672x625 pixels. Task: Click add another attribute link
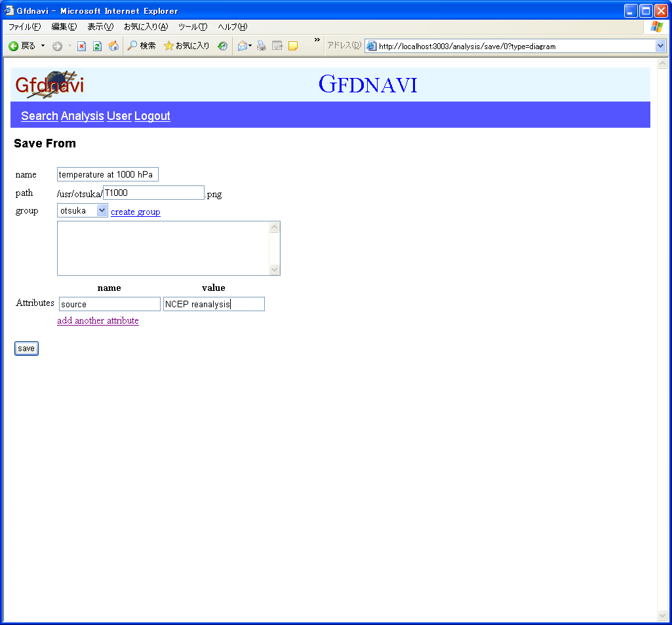tap(98, 320)
